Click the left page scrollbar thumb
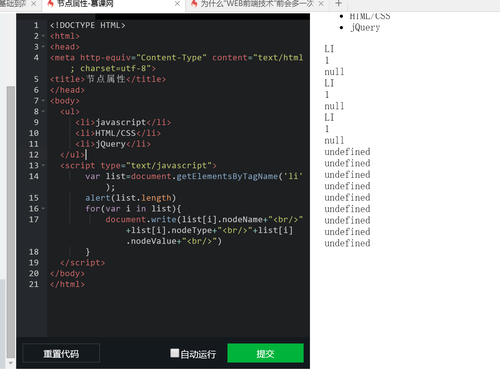The width and height of the screenshot is (500, 373). point(11,222)
